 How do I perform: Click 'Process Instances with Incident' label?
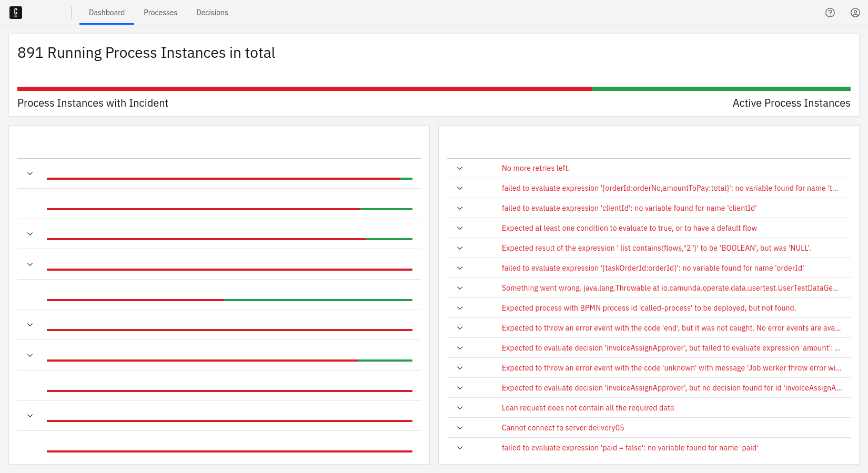pyautogui.click(x=93, y=103)
